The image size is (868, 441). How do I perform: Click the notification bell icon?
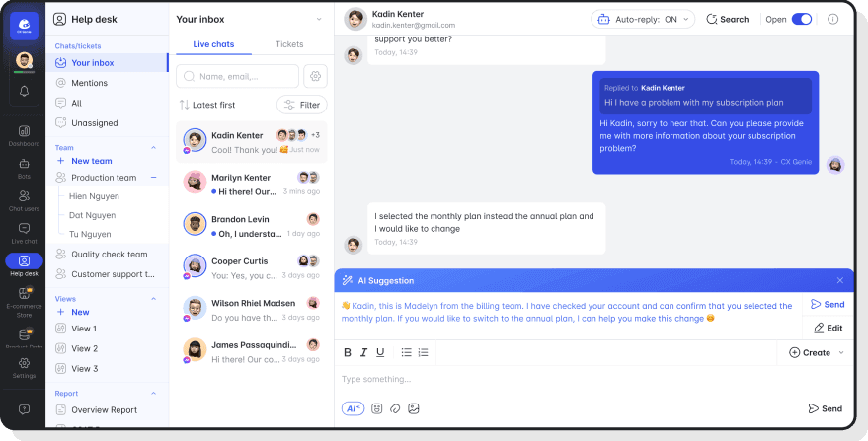pyautogui.click(x=24, y=90)
